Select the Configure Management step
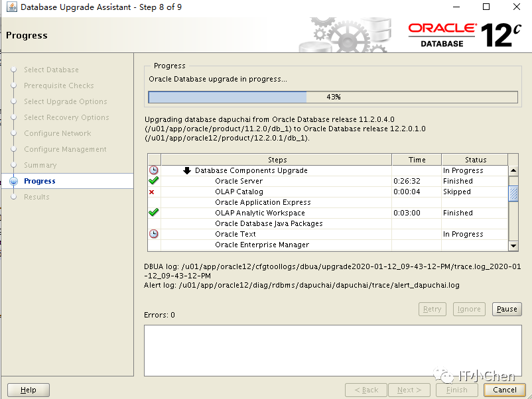532x399 pixels. tap(65, 149)
